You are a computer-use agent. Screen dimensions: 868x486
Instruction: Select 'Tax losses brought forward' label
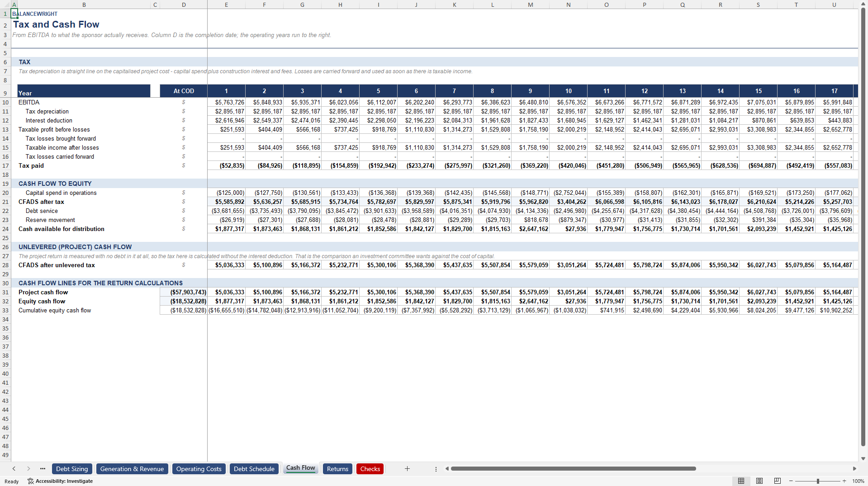point(61,138)
